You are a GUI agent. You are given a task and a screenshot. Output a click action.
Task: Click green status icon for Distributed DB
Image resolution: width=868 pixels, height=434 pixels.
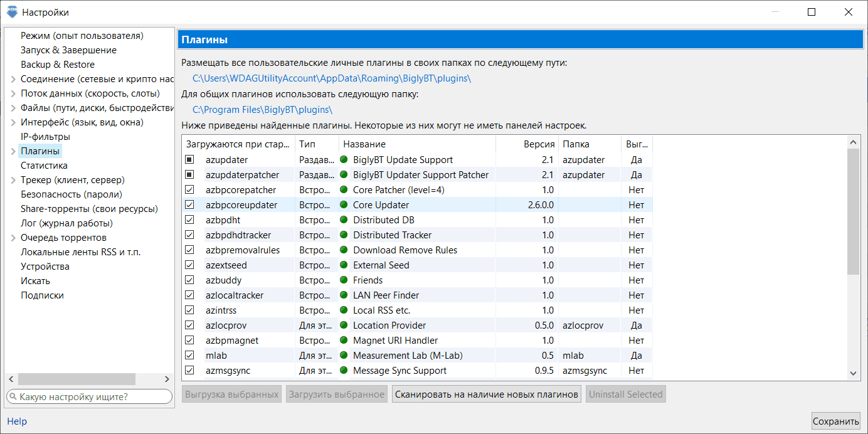pos(344,220)
